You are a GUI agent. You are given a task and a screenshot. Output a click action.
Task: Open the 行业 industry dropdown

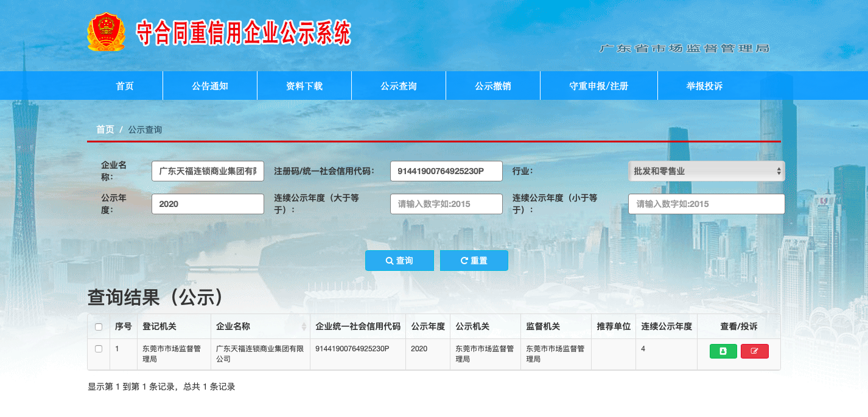706,171
